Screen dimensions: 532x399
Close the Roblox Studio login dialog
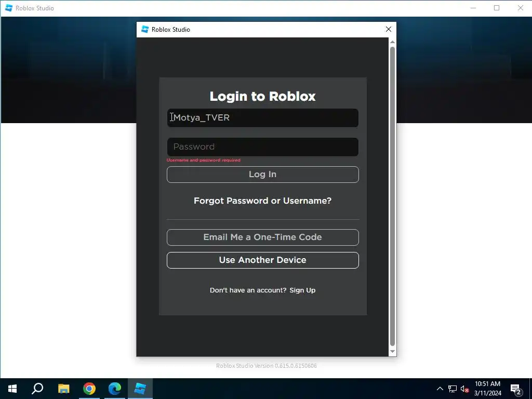click(389, 29)
